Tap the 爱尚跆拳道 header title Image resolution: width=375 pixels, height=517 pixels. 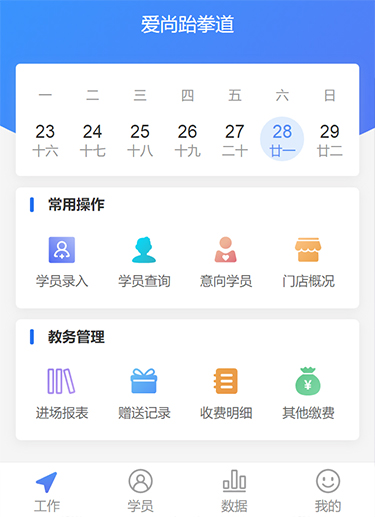187,24
